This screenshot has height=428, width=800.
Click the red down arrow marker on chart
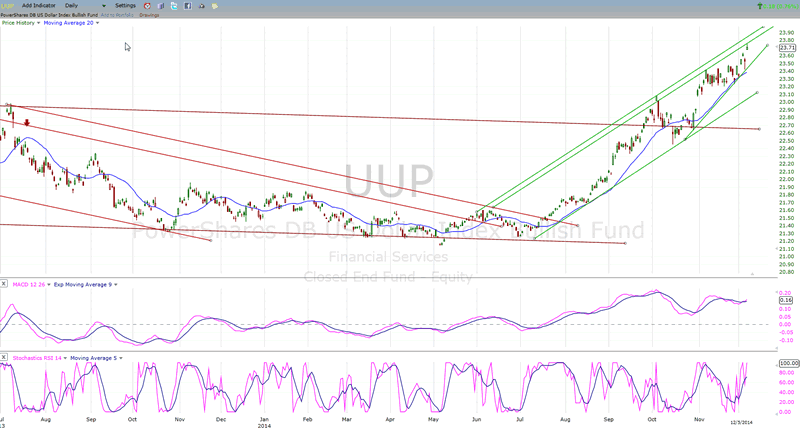click(x=28, y=123)
